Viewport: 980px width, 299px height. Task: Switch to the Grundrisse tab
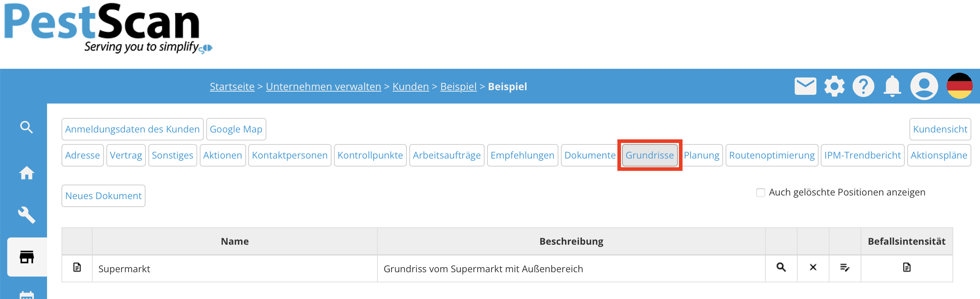pos(650,155)
